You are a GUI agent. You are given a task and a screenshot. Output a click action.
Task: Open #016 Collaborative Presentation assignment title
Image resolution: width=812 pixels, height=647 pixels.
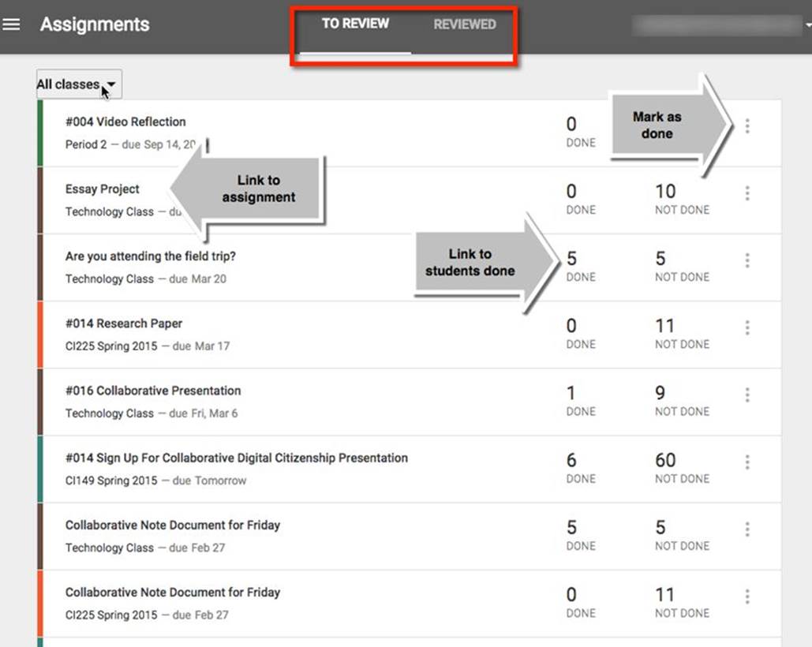coord(153,391)
